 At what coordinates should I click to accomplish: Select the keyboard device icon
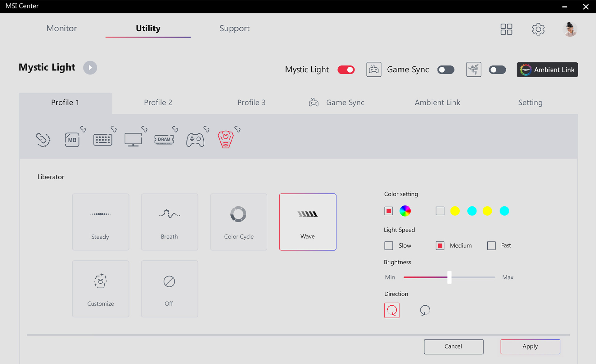click(103, 140)
